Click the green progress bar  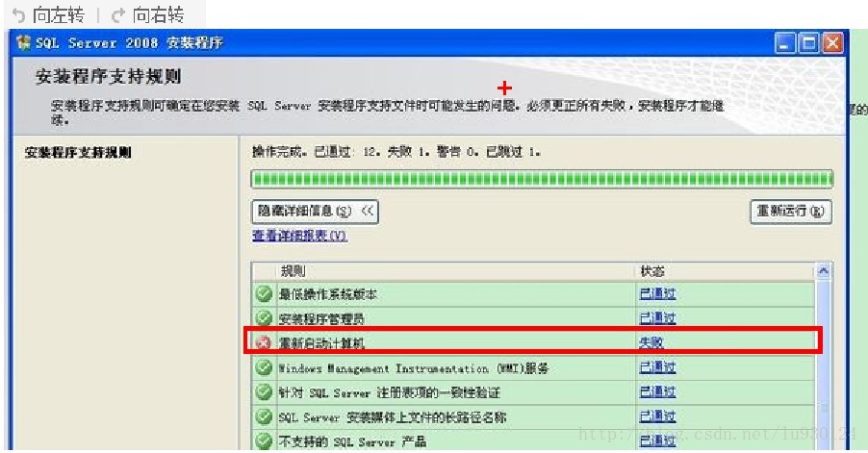coord(542,179)
